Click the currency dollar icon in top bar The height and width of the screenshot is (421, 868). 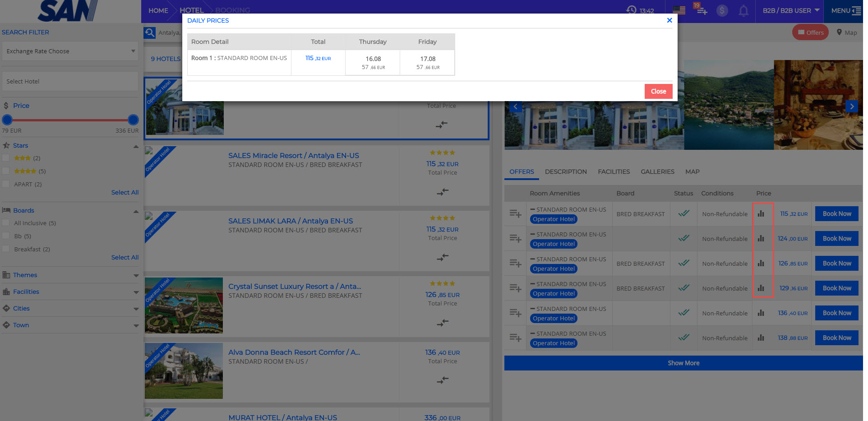click(722, 11)
